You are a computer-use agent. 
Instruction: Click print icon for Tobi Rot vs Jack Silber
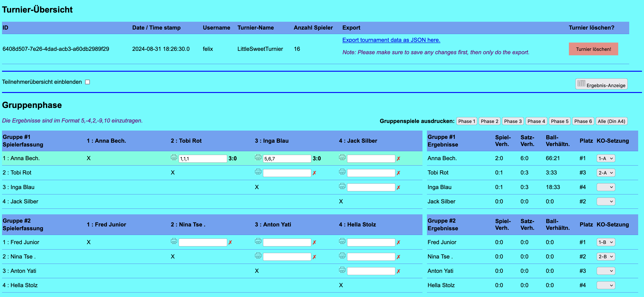342,172
